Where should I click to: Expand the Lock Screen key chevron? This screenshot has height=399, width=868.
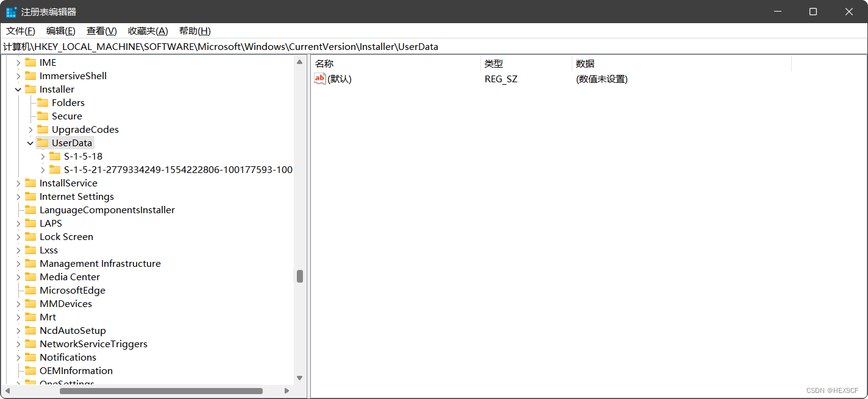click(x=18, y=237)
